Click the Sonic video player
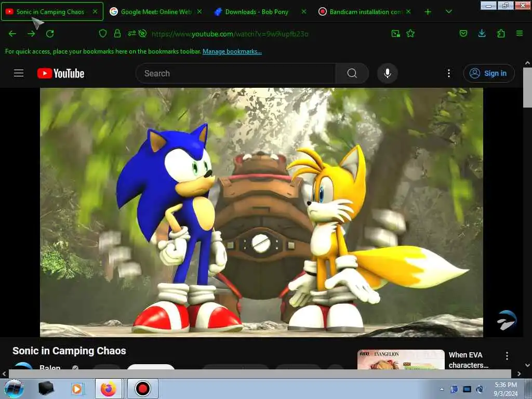 (x=261, y=212)
